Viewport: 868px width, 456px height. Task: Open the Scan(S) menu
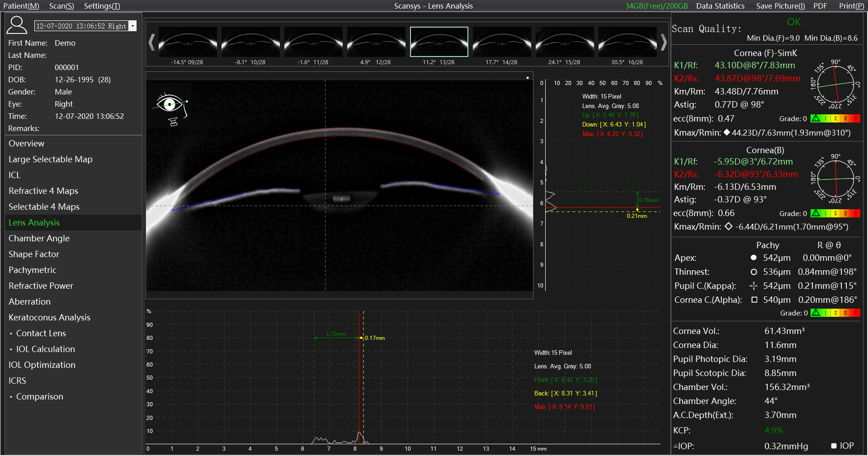pos(61,6)
